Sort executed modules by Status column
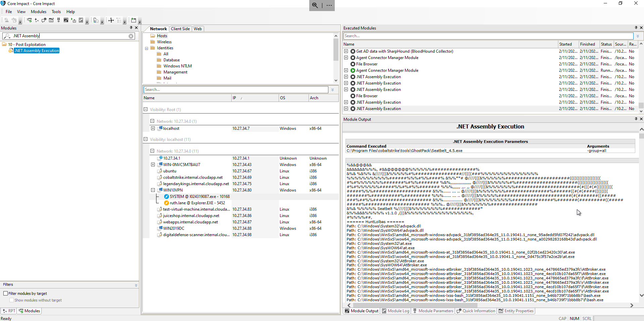Image resolution: width=644 pixels, height=321 pixels. click(606, 44)
